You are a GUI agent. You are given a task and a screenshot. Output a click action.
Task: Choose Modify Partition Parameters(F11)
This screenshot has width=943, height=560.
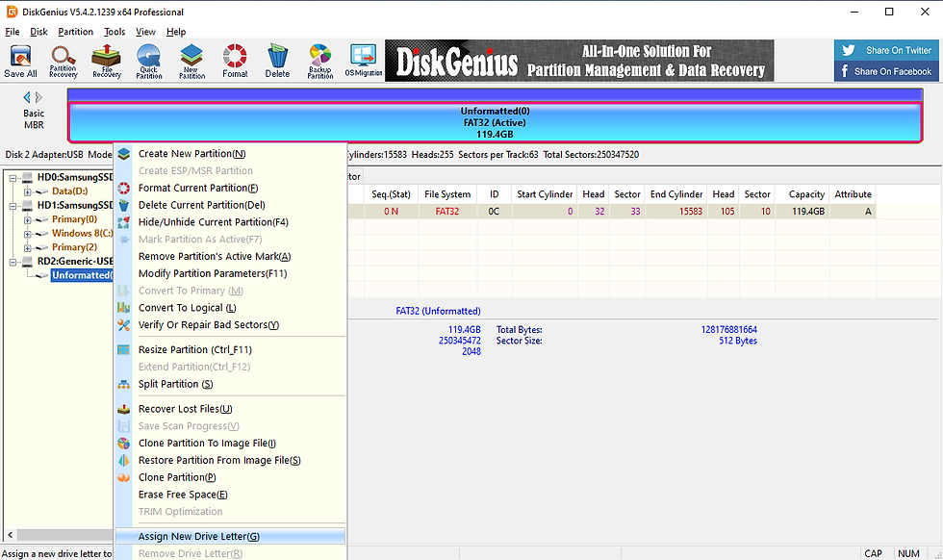click(x=230, y=273)
